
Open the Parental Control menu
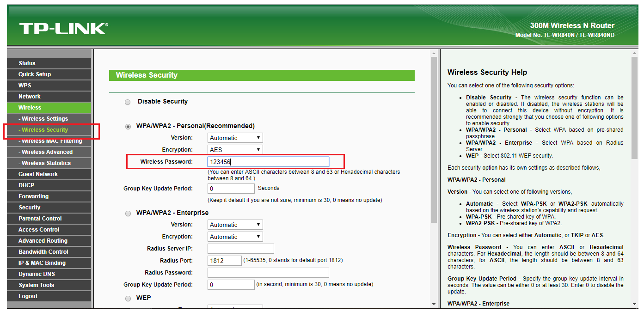click(x=40, y=219)
